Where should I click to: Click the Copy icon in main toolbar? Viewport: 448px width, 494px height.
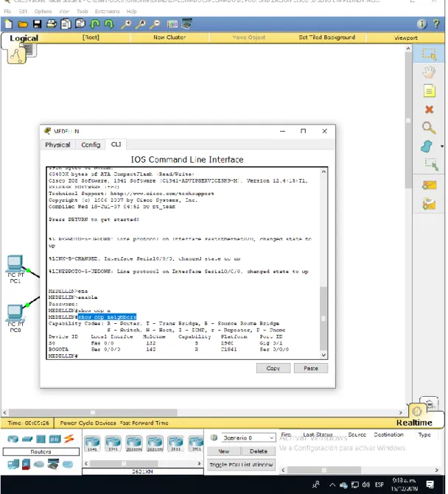66,24
